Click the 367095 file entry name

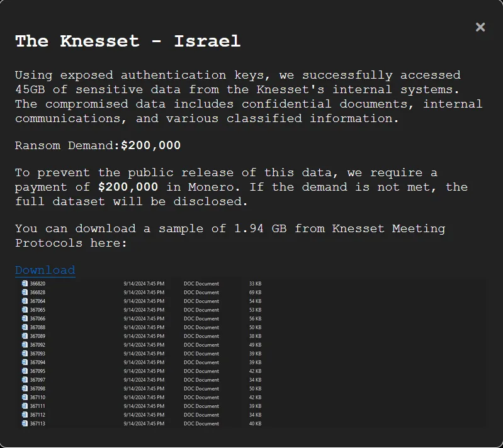pos(38,371)
